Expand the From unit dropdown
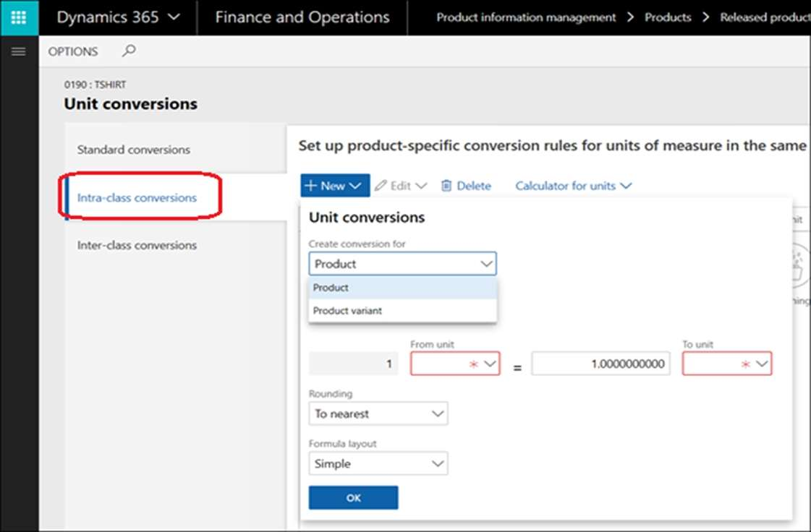 click(x=455, y=364)
